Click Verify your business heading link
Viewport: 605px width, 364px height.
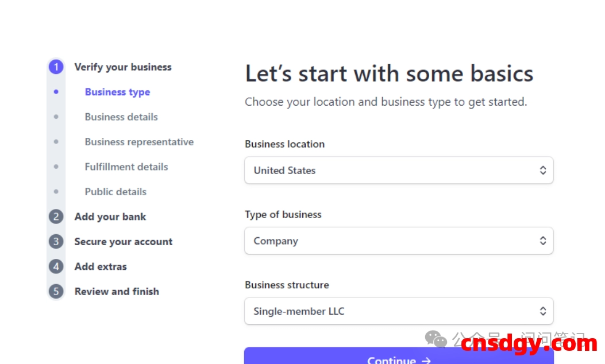123,67
